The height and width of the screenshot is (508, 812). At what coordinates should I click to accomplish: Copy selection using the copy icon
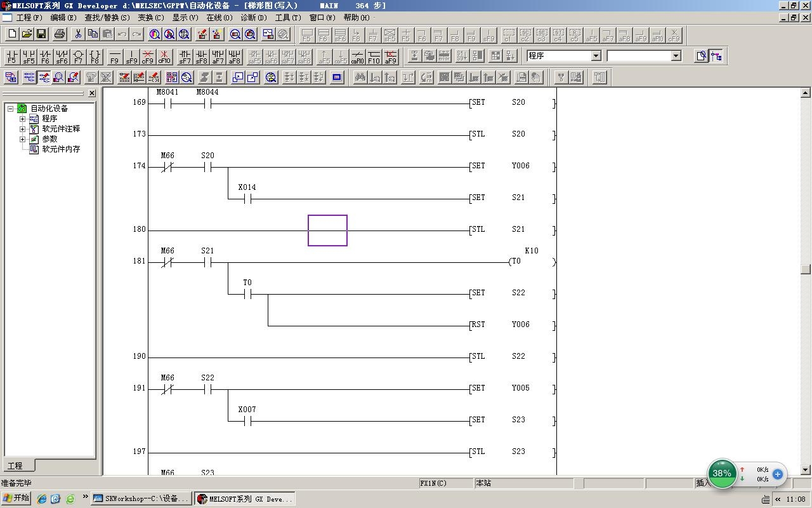click(x=93, y=34)
